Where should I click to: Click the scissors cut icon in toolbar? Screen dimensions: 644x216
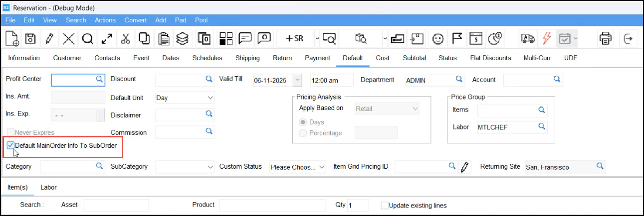(x=125, y=38)
